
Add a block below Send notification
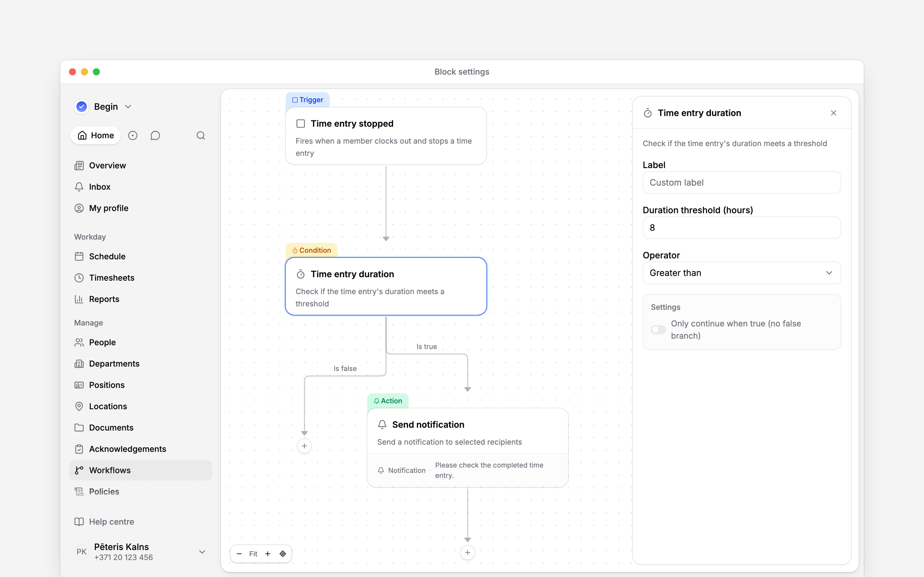click(x=467, y=553)
